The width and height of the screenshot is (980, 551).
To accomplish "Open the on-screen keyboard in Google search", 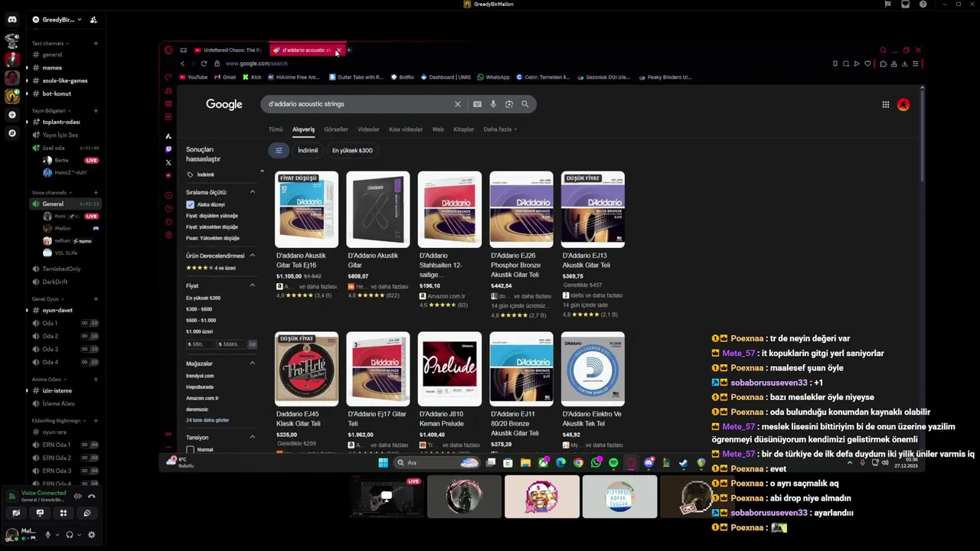I will click(x=477, y=104).
